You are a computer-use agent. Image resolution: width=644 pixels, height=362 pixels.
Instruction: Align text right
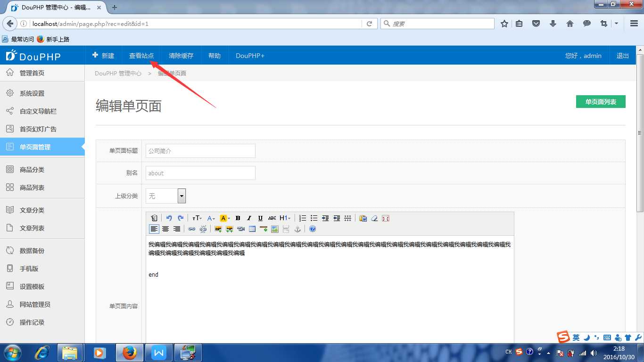pyautogui.click(x=177, y=229)
